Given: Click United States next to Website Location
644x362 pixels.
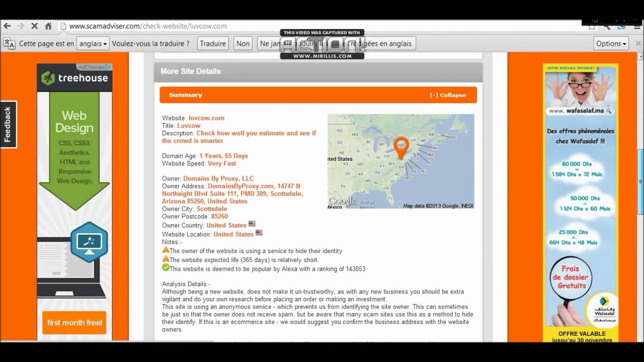Looking at the screenshot, I should tap(233, 234).
